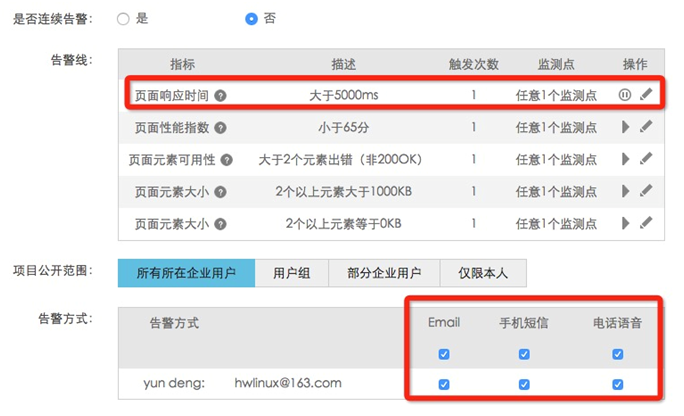Open help icon beside 页面响应时间

(x=220, y=97)
